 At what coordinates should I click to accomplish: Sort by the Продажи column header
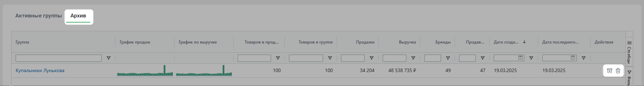[x=365, y=42]
